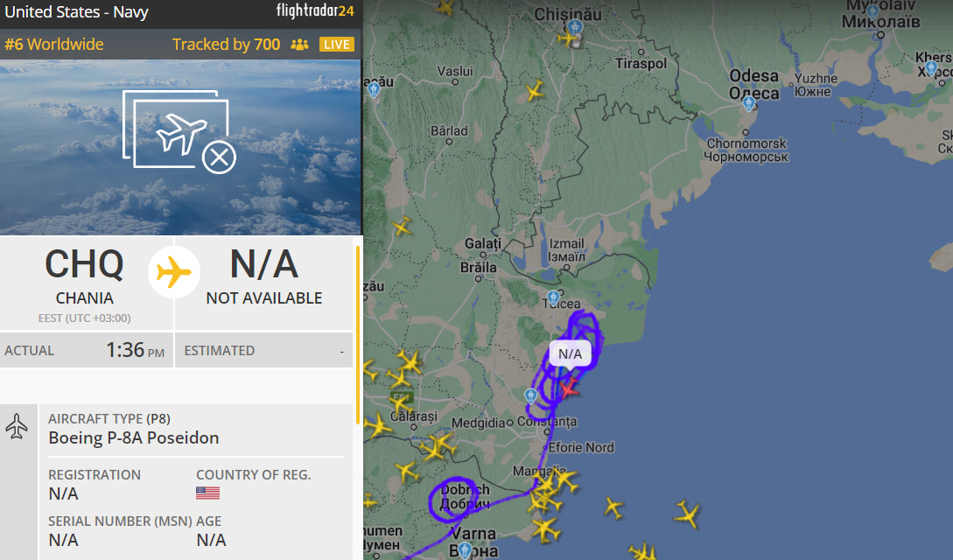Select the Tulcea airport marker pin

[x=553, y=297]
